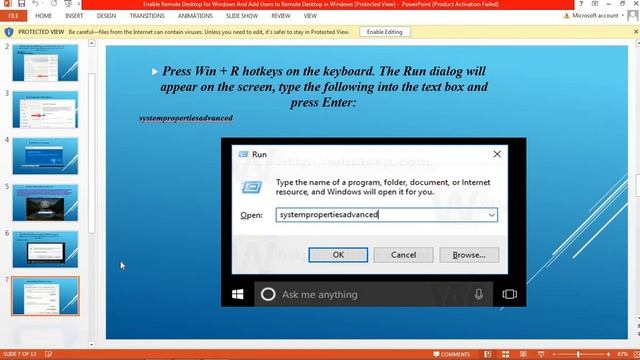
Task: Switch to the REVIEW ribbon tab
Action: [x=281, y=16]
